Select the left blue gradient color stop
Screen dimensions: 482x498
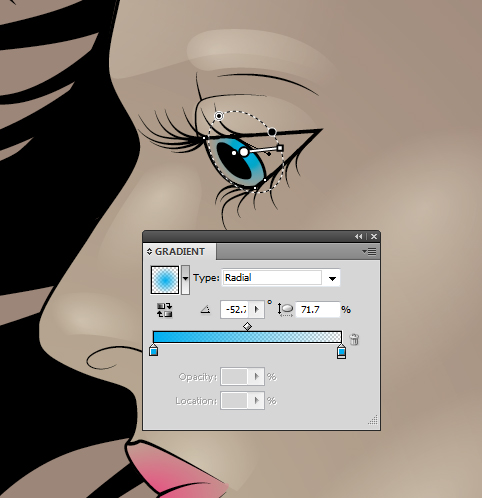click(153, 350)
